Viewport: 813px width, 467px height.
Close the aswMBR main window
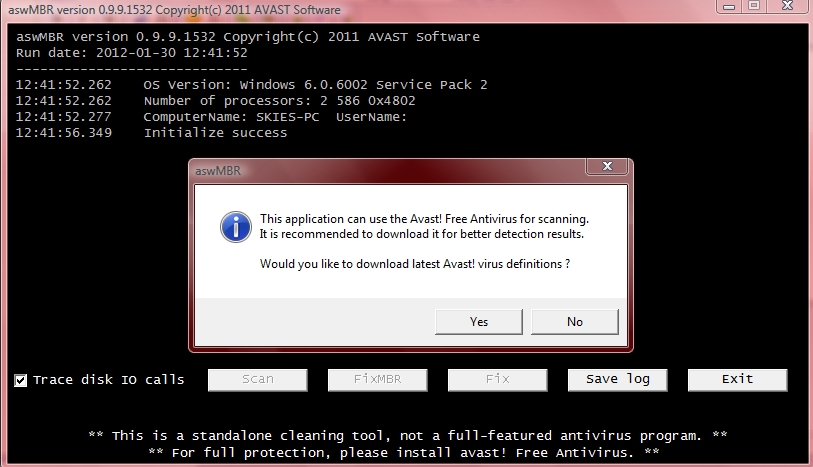pos(788,7)
